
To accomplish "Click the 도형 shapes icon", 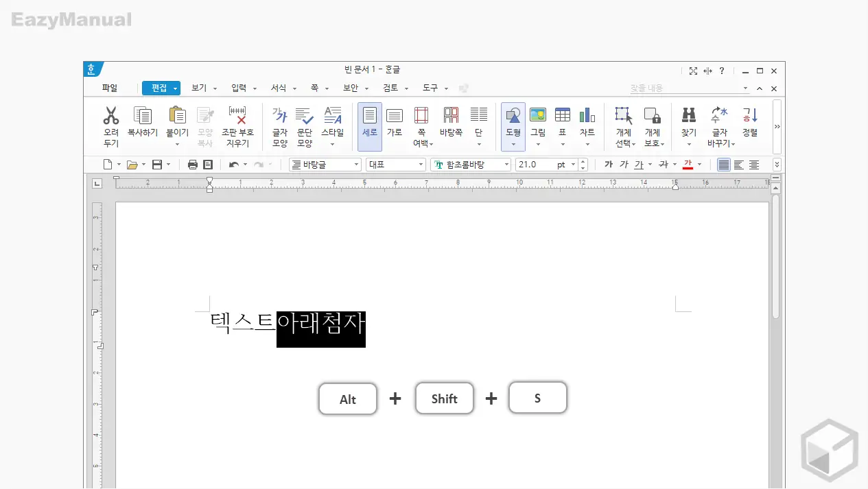I will click(513, 115).
